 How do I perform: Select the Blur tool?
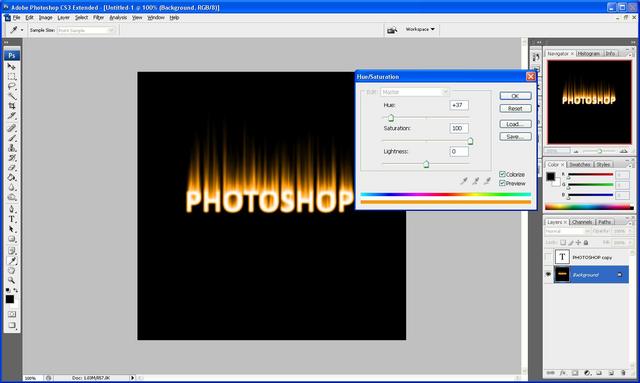coord(11,187)
